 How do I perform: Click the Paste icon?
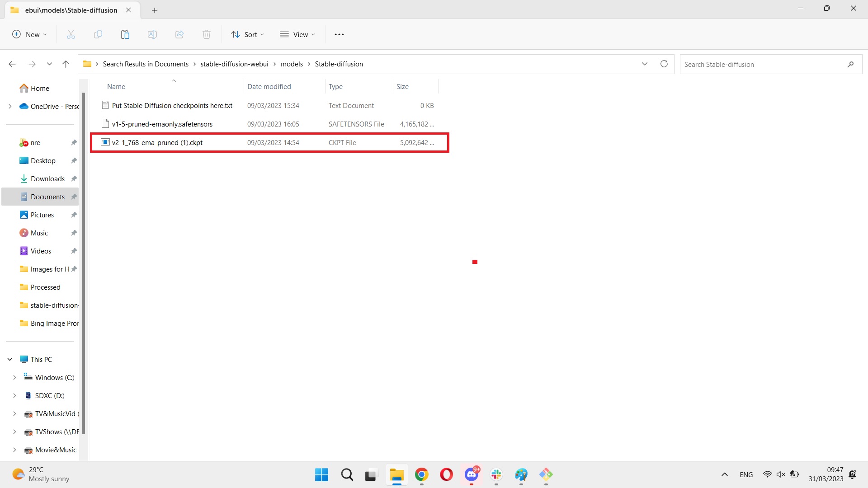[x=125, y=34]
